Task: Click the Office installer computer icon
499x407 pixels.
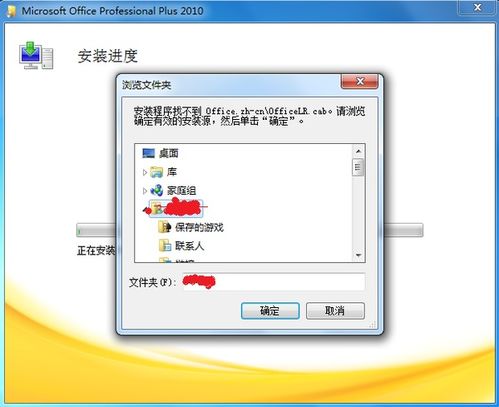Action: 36,56
